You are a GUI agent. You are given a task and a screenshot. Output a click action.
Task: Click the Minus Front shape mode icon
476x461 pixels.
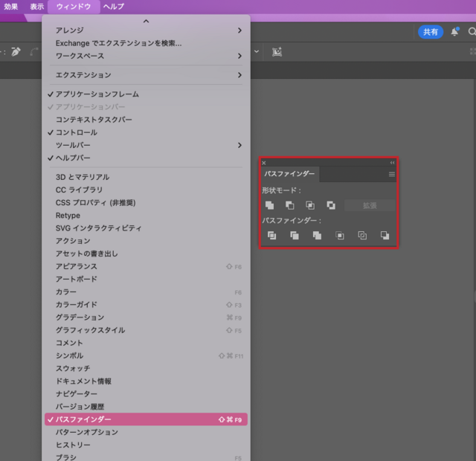pyautogui.click(x=289, y=205)
